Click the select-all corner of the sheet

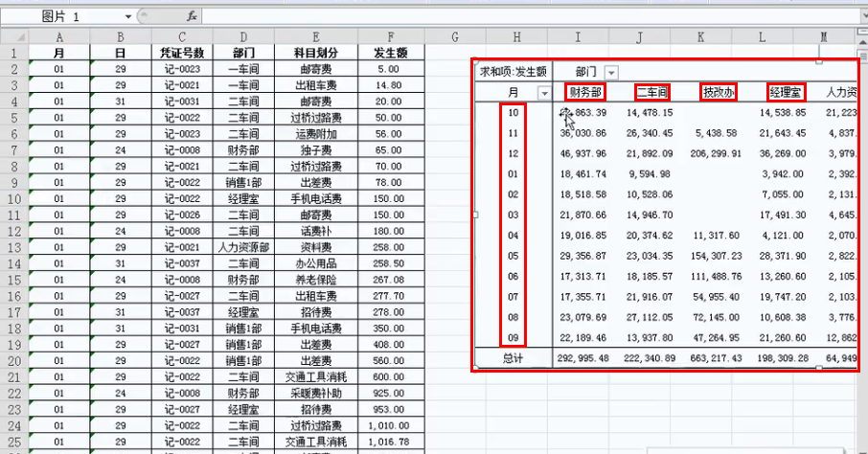click(13, 36)
